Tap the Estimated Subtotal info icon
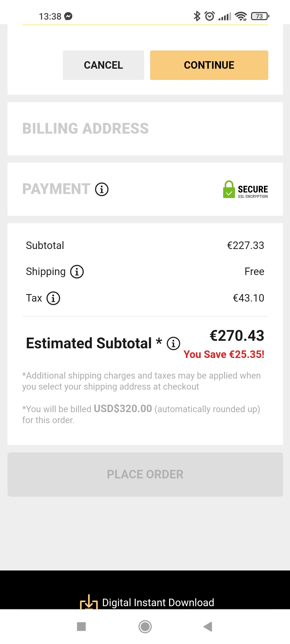This screenshot has height=644, width=290. (173, 344)
